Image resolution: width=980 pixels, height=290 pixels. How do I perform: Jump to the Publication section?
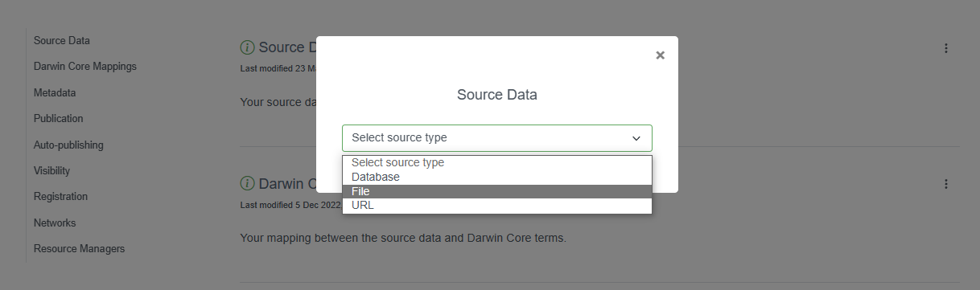[59, 119]
